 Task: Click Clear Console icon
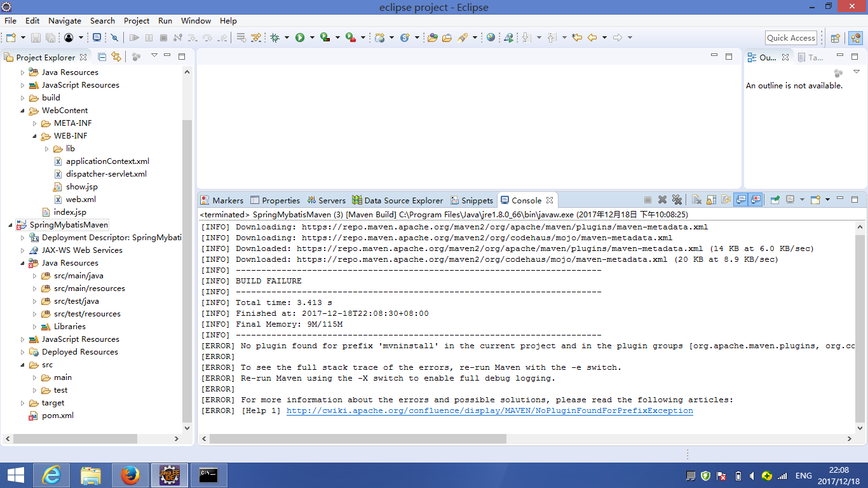[x=696, y=200]
